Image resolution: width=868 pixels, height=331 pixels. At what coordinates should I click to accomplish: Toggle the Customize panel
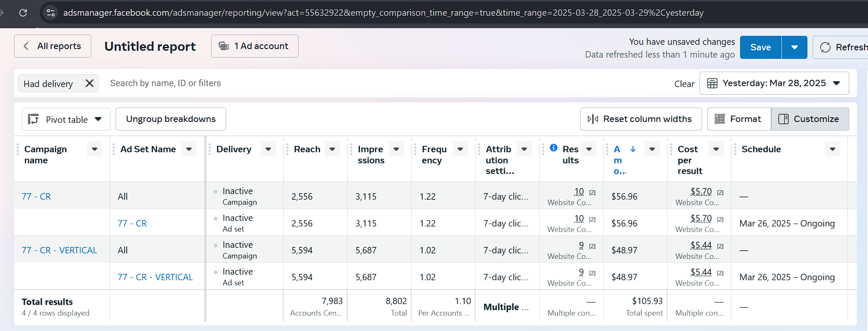(x=810, y=119)
